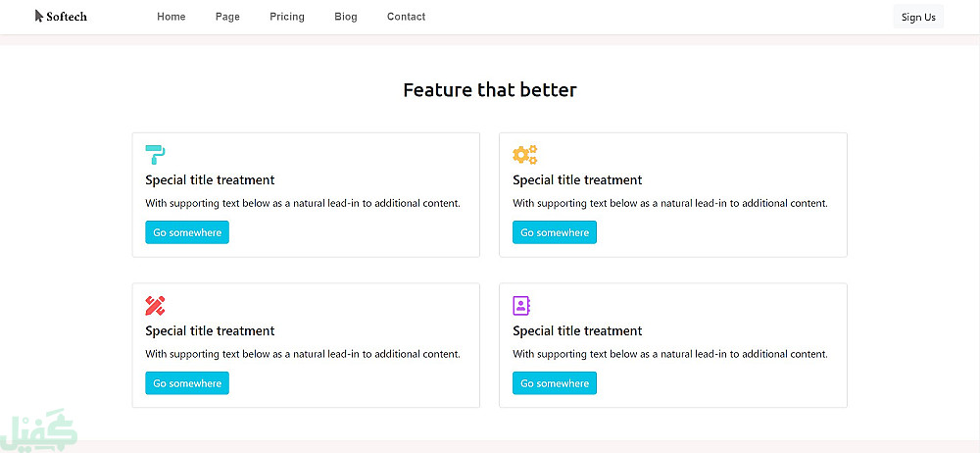Screen dimensions: 980x453
Task: Click the supporting text in the paint roller card
Action: [303, 204]
